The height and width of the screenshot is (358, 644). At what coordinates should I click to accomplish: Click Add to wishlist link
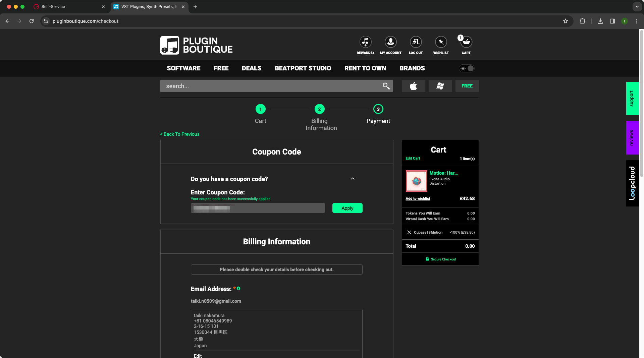pos(418,198)
